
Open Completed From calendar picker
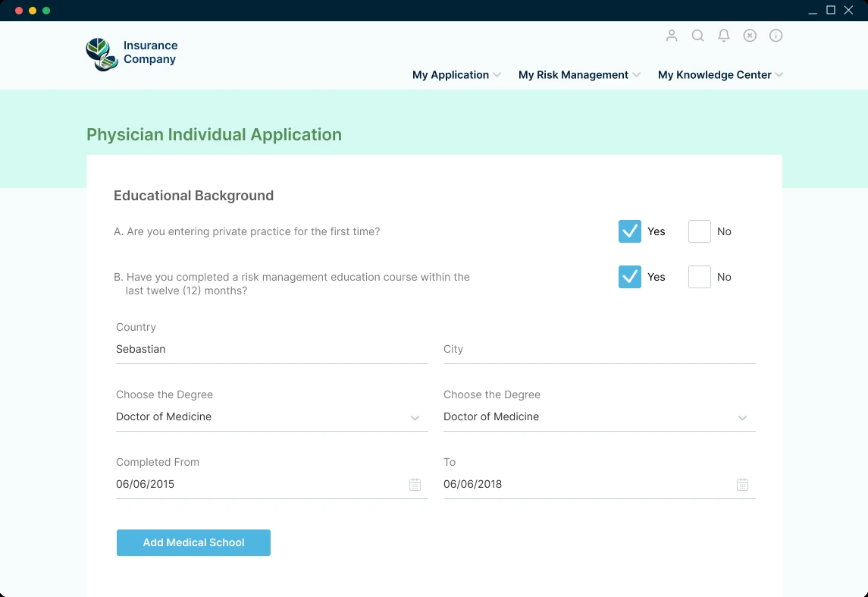click(x=415, y=485)
